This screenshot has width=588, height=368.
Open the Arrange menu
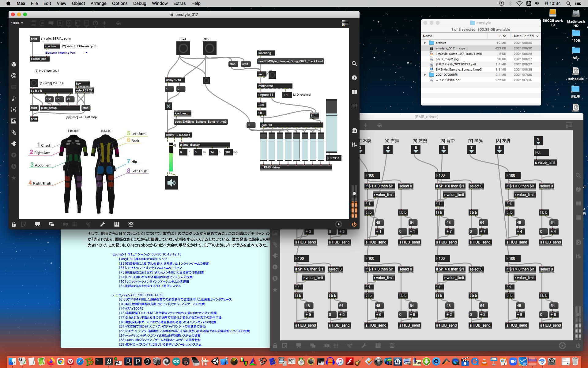(98, 3)
